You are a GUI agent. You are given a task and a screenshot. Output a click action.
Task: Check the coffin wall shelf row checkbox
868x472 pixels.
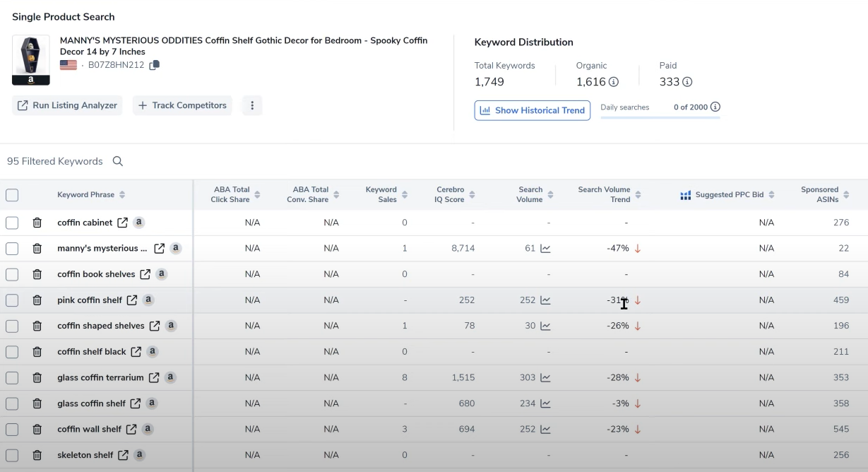click(12, 430)
